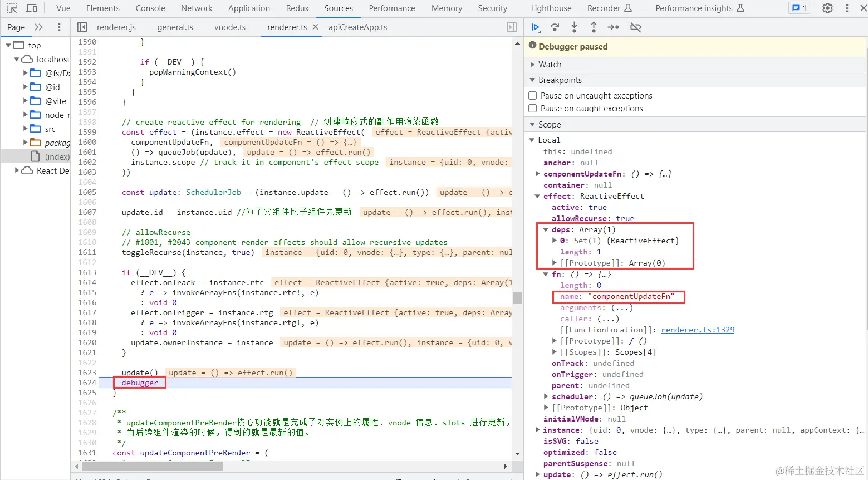Open the navigator pane three-dot menu

(59, 27)
